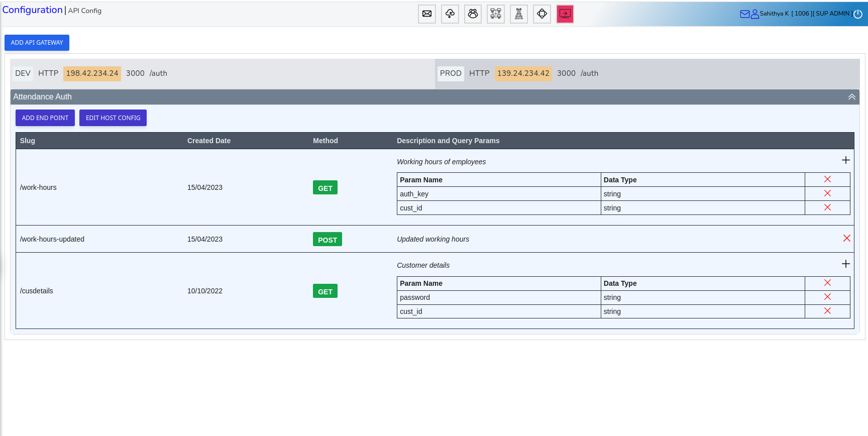Click the users group icon
Viewport: 868px width, 436px height.
click(x=473, y=14)
